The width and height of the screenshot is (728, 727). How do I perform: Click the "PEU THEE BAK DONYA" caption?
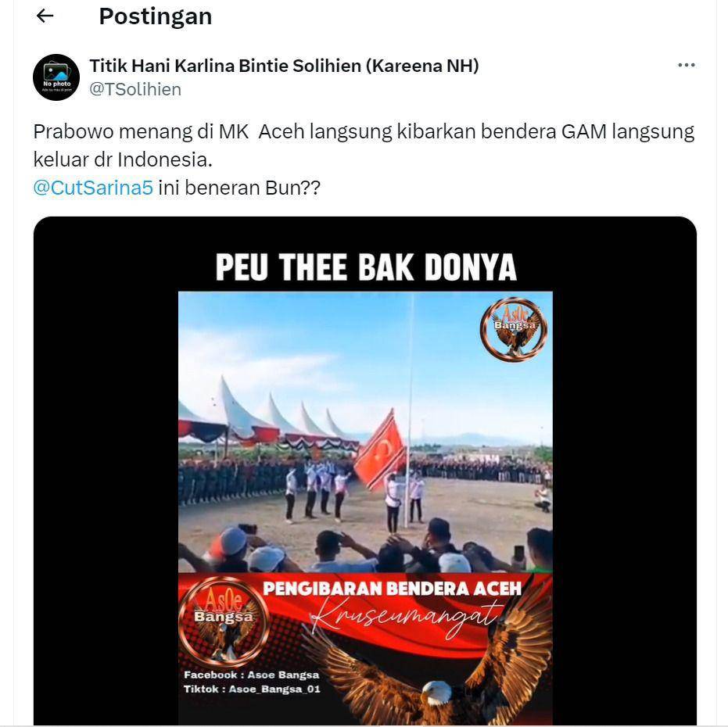click(x=366, y=267)
